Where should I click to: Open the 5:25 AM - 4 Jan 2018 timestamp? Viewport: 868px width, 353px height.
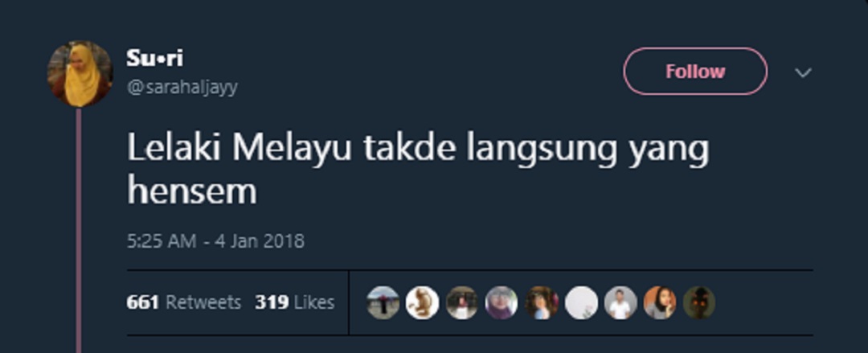215,241
